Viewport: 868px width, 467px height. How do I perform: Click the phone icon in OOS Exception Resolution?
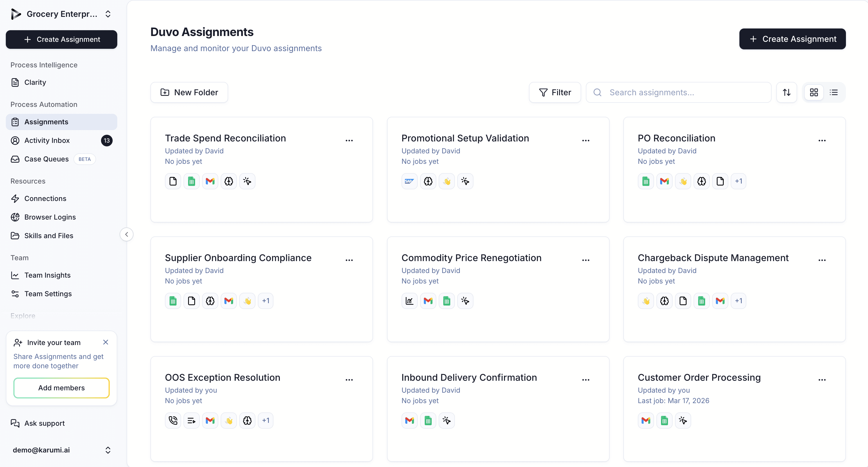pyautogui.click(x=173, y=421)
